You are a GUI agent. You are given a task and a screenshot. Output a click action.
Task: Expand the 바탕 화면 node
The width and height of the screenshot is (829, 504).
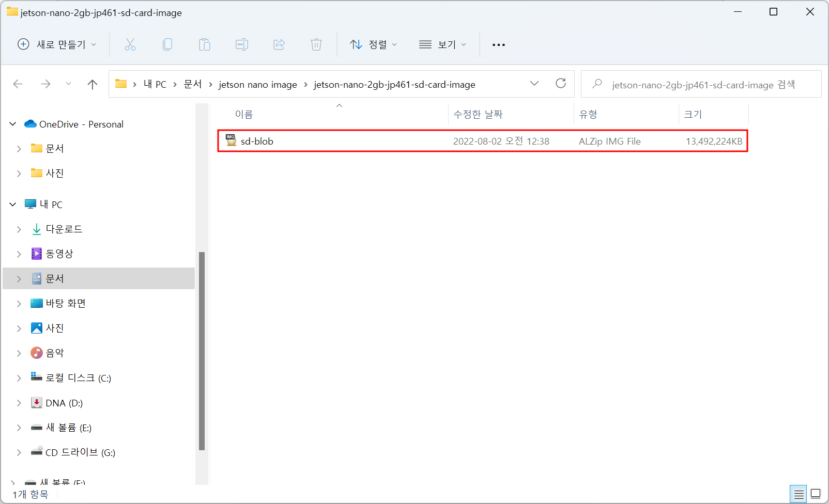(x=19, y=304)
